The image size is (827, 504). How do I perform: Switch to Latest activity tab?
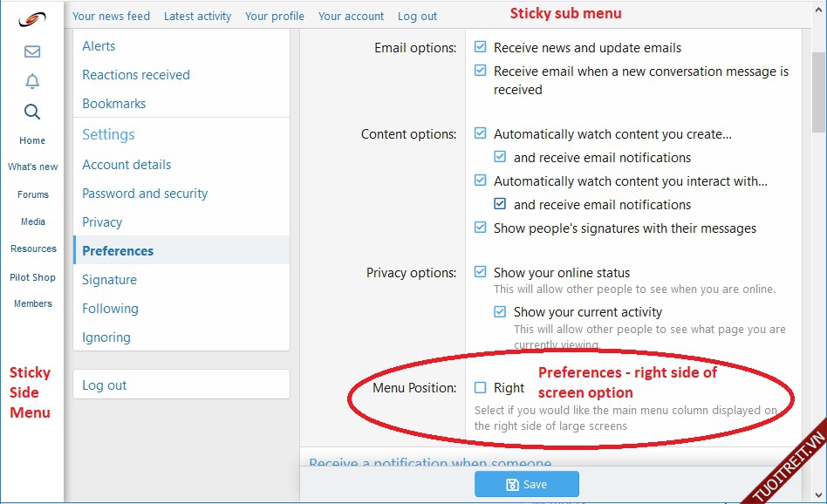tap(197, 16)
